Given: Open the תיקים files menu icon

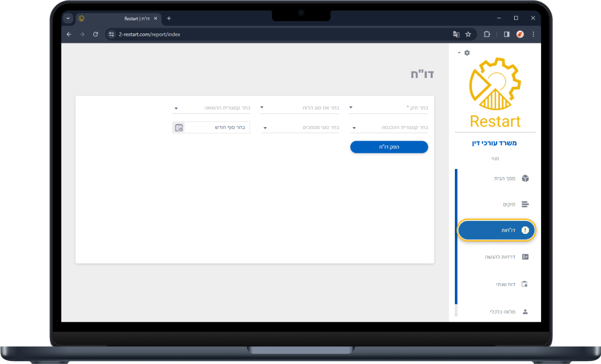Looking at the screenshot, I should (x=525, y=205).
